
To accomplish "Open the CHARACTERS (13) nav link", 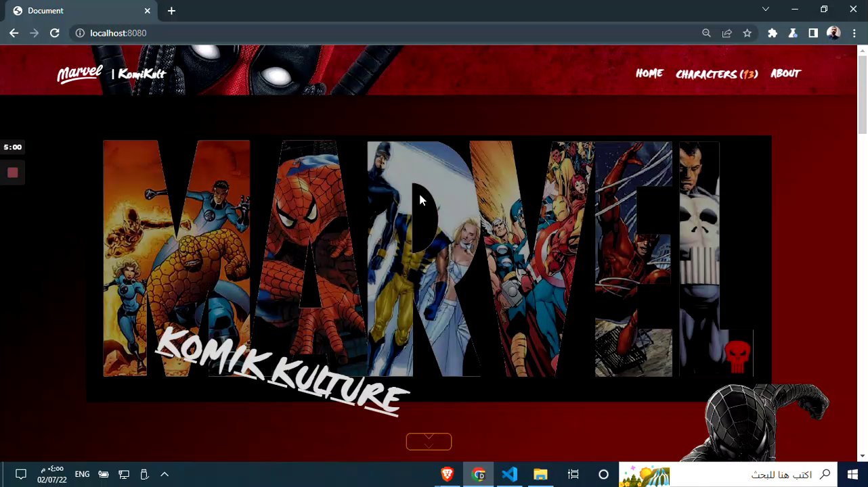I will pyautogui.click(x=716, y=74).
